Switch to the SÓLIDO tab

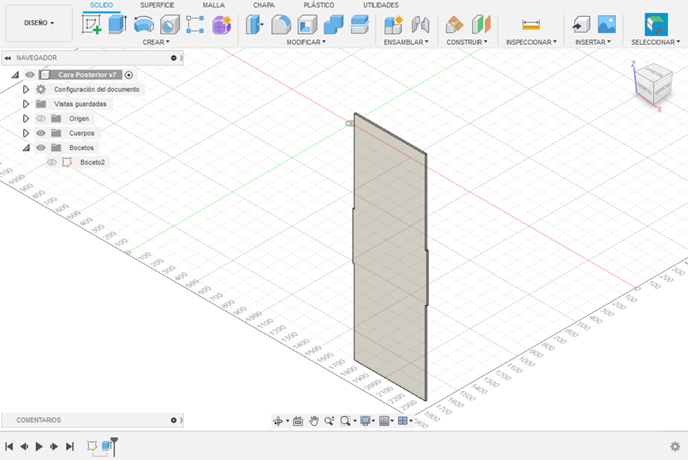point(101,5)
